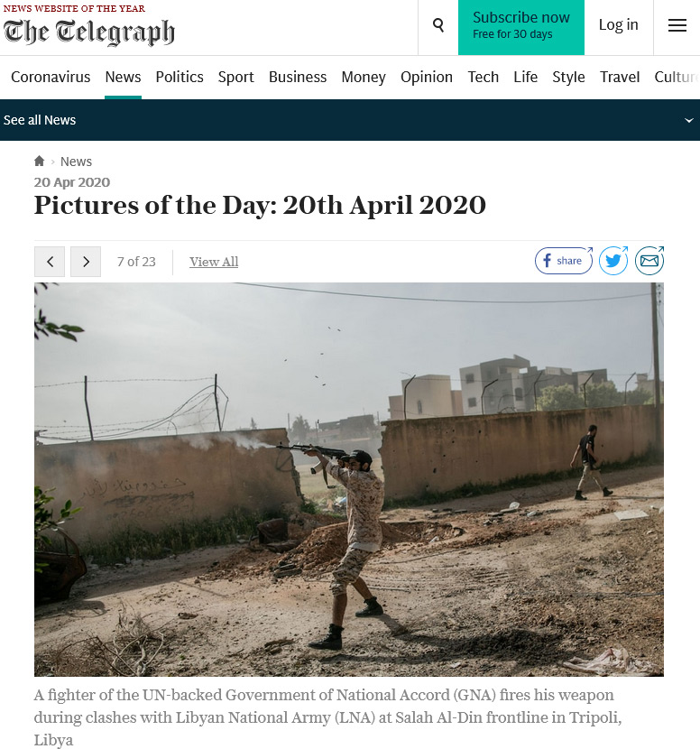The height and width of the screenshot is (749, 700).
Task: Advance to the next gallery picture
Action: coord(86,262)
